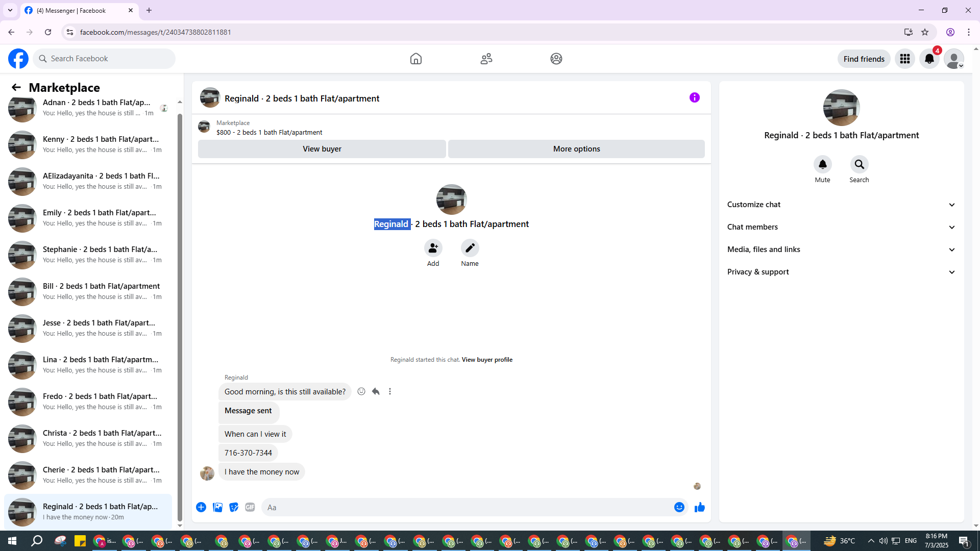Expand Media, files and links
Screen dimensions: 980x551
click(x=841, y=249)
